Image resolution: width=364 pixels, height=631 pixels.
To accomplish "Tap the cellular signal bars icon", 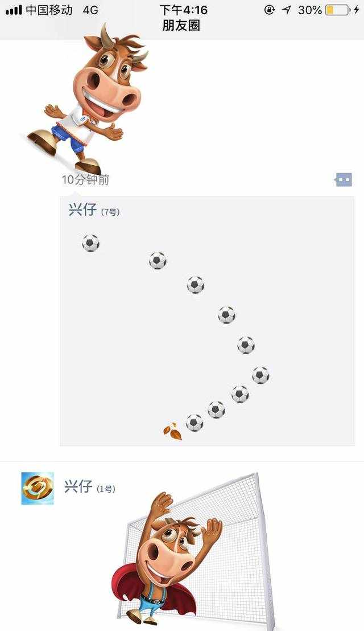I will 14,10.
